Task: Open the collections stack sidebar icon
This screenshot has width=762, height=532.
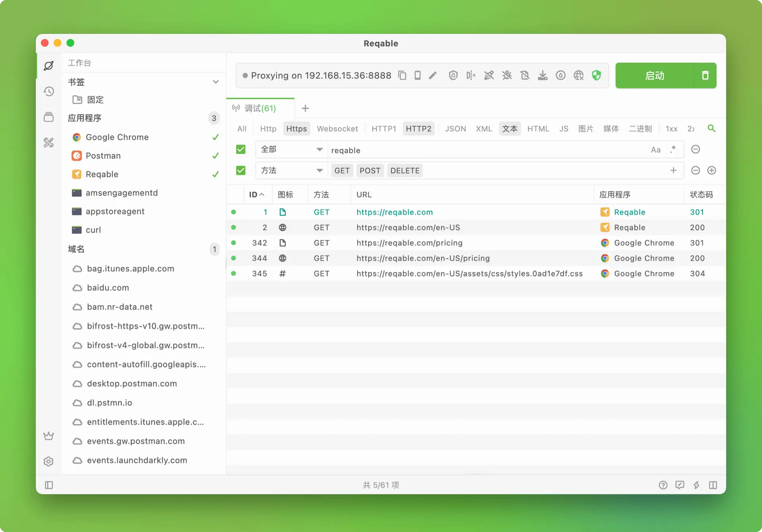Action: click(x=49, y=117)
